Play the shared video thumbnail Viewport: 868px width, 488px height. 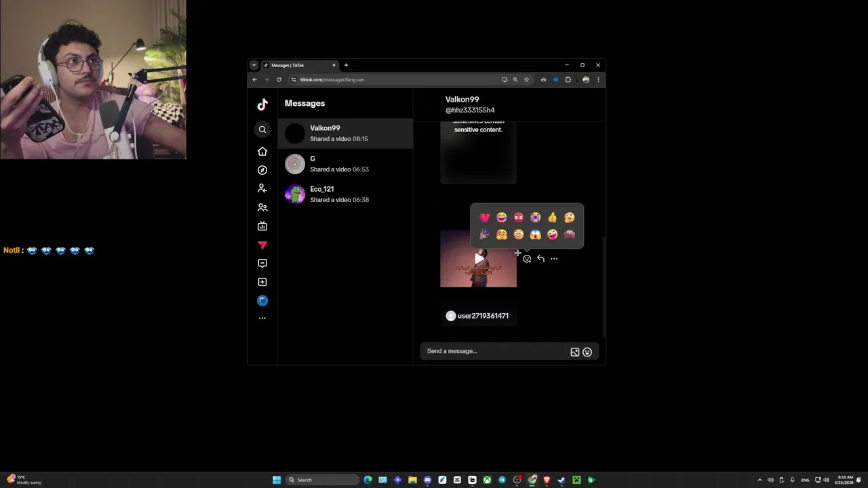(478, 258)
